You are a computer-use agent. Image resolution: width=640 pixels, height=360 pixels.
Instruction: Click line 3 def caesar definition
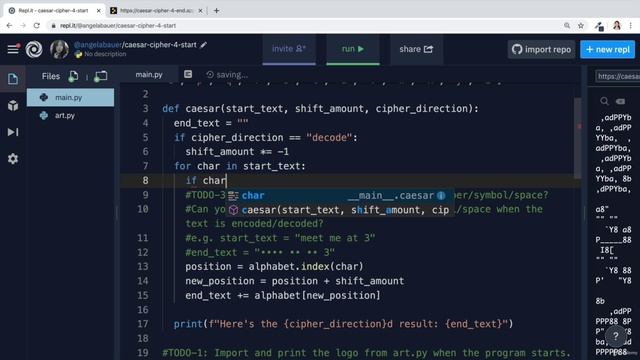point(320,109)
